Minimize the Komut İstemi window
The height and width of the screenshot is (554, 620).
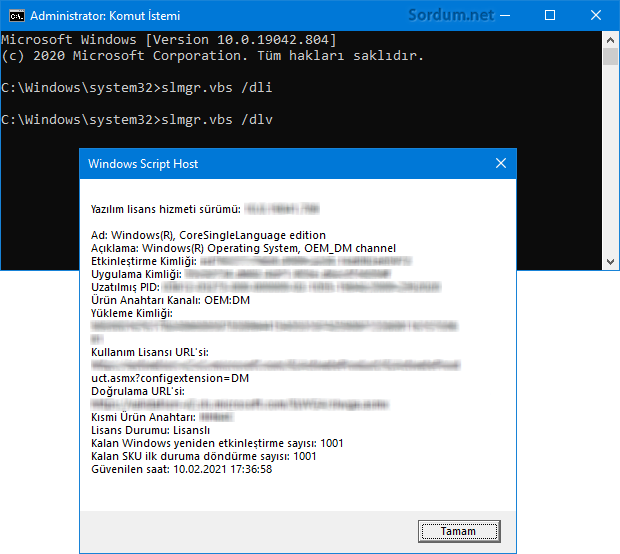point(505,16)
